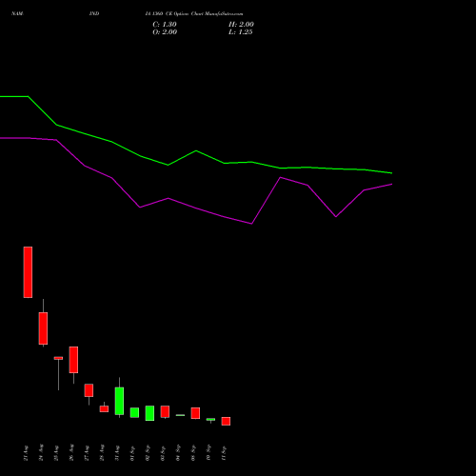476x476 pixels.
Task: Click the tall red candle for 21 Aug
Action: coord(28,272)
